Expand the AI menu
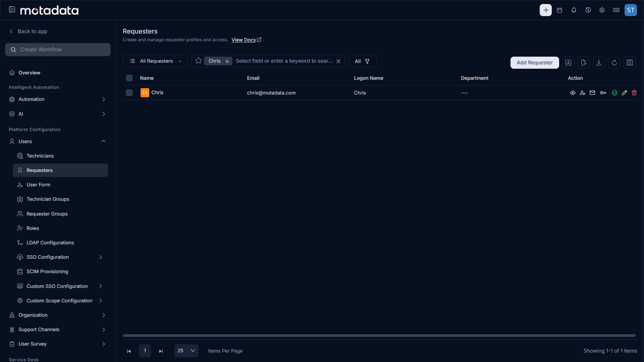644x362 pixels. coord(57,114)
